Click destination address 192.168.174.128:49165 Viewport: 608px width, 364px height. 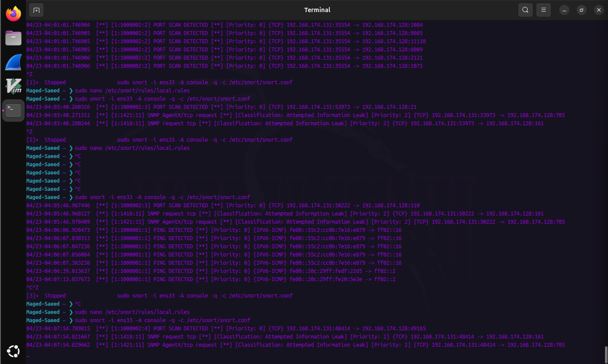(x=394, y=329)
